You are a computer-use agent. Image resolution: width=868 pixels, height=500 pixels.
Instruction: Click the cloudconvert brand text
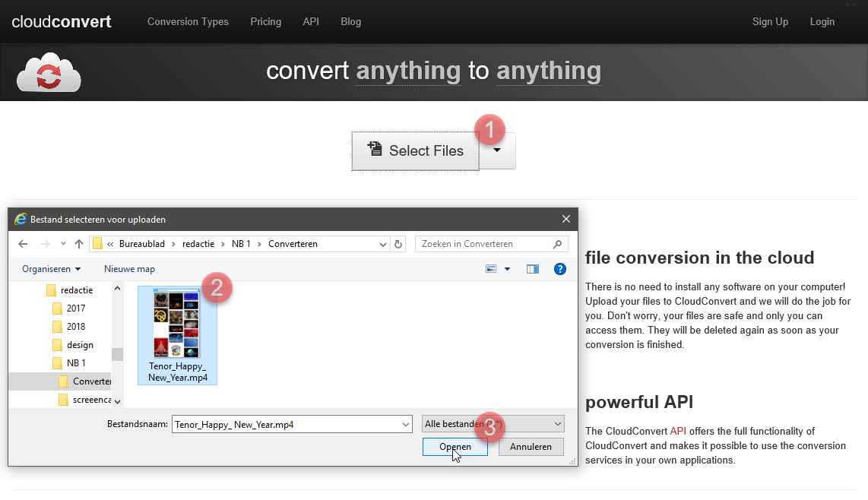pos(62,21)
